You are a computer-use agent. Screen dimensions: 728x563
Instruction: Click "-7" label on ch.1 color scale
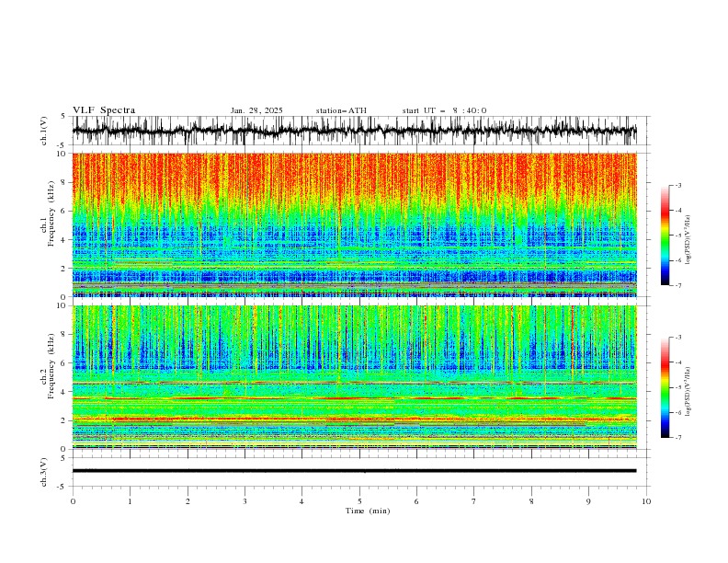coord(678,285)
